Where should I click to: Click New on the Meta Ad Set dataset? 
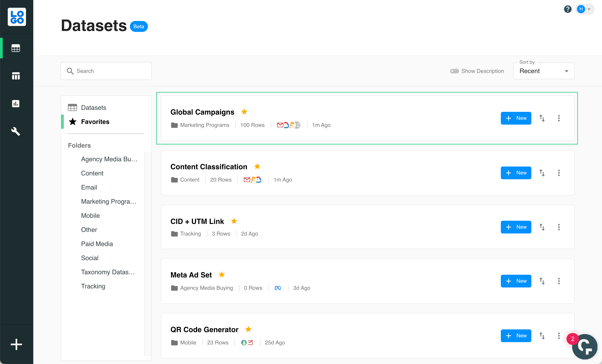[516, 281]
